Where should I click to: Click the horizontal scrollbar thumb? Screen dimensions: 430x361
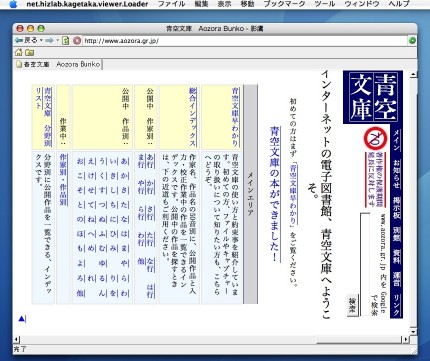point(359,340)
